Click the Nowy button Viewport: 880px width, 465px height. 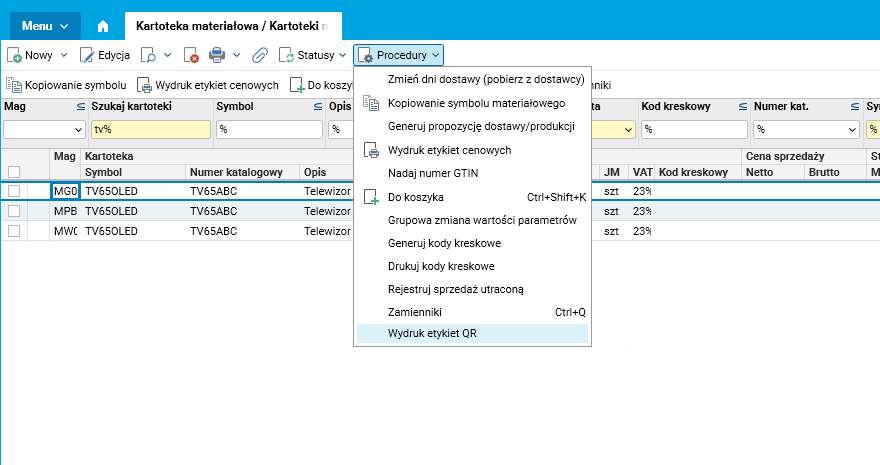pyautogui.click(x=30, y=55)
